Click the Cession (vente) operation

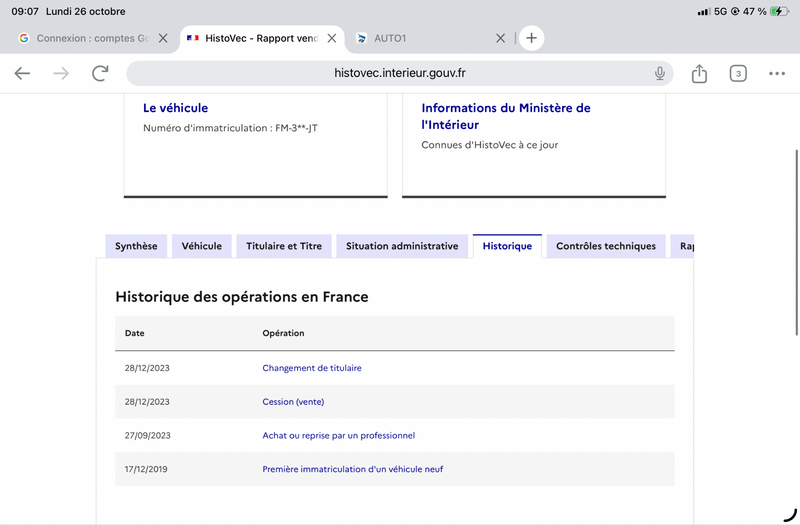[293, 402]
